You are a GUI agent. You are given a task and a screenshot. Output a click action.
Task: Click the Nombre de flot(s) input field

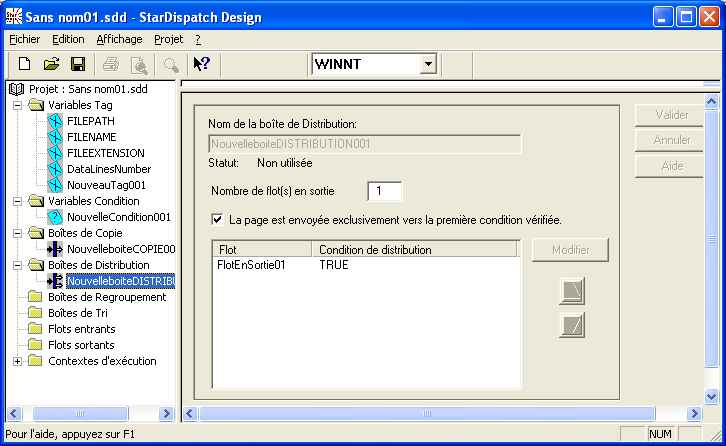pos(385,191)
